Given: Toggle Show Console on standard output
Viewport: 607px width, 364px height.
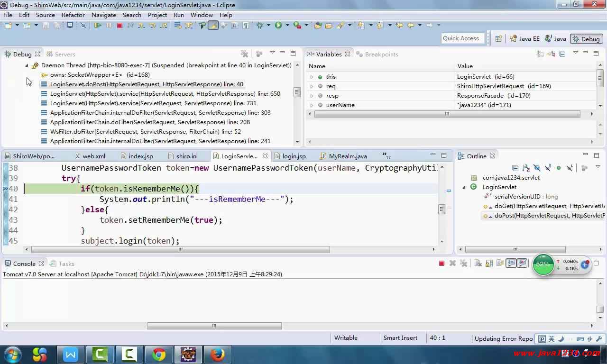Looking at the screenshot, I should pyautogui.click(x=511, y=263).
